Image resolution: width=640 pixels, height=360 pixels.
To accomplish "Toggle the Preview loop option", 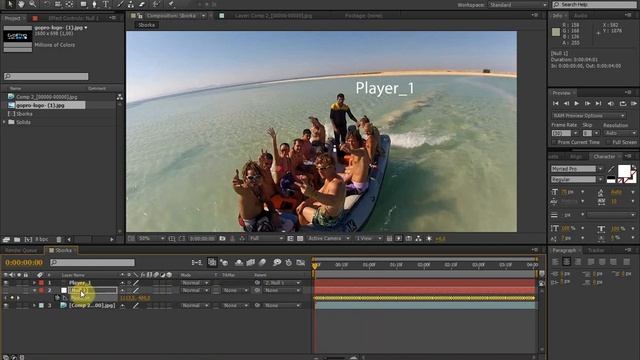I will pyautogui.click(x=623, y=104).
